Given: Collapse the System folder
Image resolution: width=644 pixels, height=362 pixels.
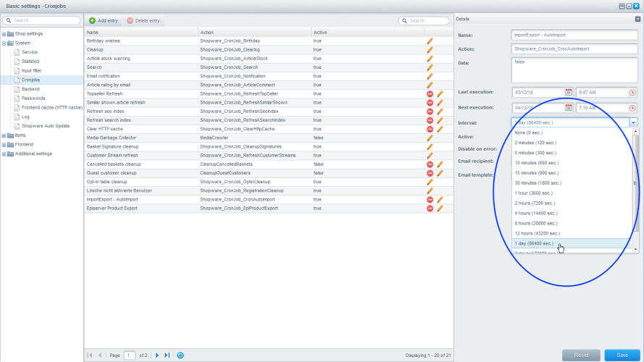Looking at the screenshot, I should pyautogui.click(x=4, y=43).
